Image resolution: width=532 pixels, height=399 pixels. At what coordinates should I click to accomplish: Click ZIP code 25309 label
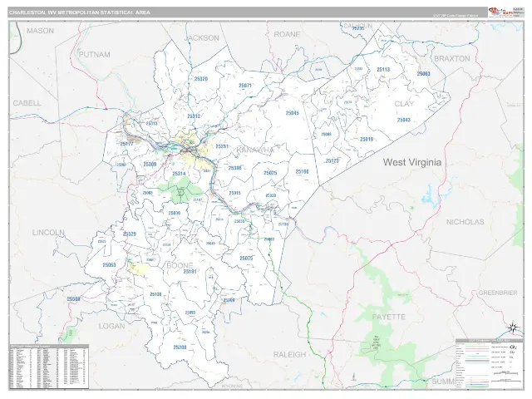(x=150, y=165)
